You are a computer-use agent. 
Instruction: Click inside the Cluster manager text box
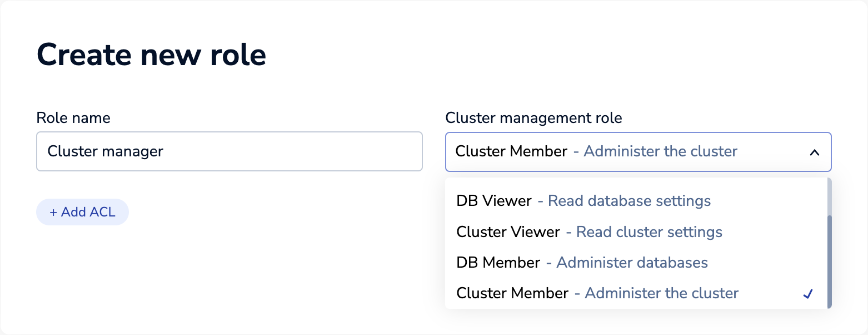click(229, 151)
